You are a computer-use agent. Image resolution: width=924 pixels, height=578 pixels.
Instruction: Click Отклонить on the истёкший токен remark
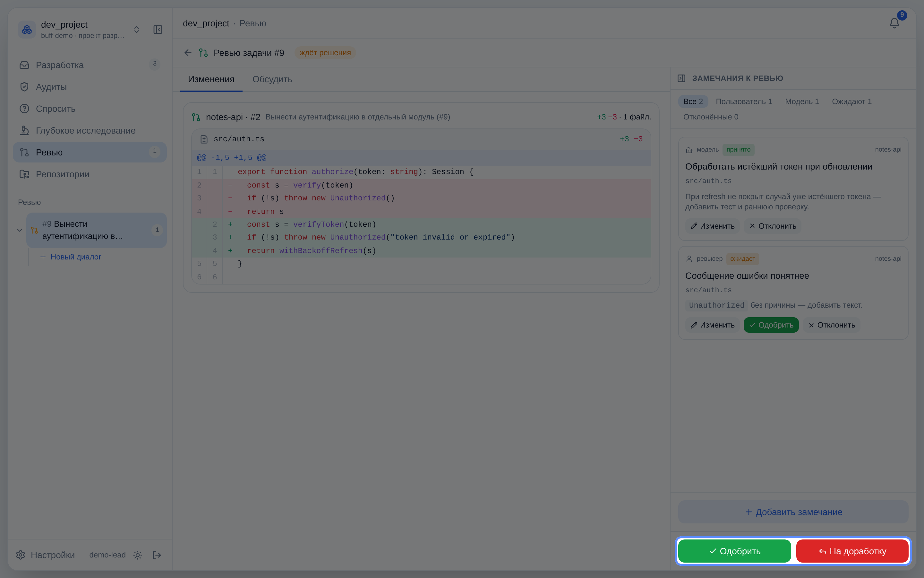(x=773, y=226)
